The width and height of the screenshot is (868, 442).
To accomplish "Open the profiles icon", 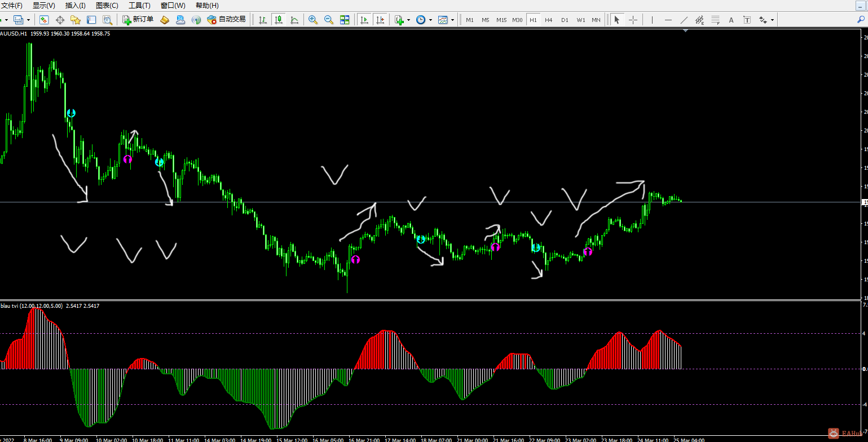I will pyautogui.click(x=19, y=20).
